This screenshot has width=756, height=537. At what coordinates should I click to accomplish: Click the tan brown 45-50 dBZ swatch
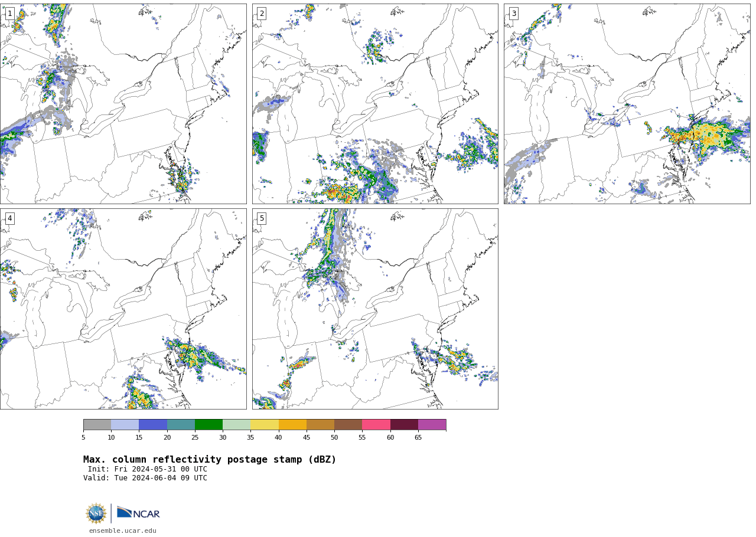[320, 425]
